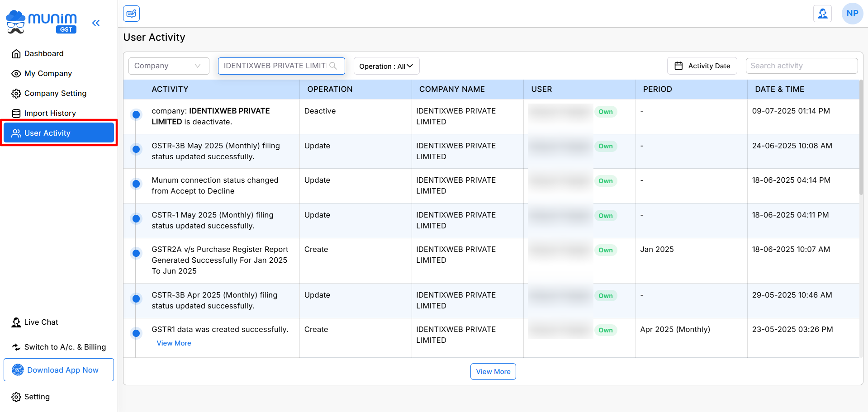
Task: Click the View More button below the table
Action: pos(493,372)
